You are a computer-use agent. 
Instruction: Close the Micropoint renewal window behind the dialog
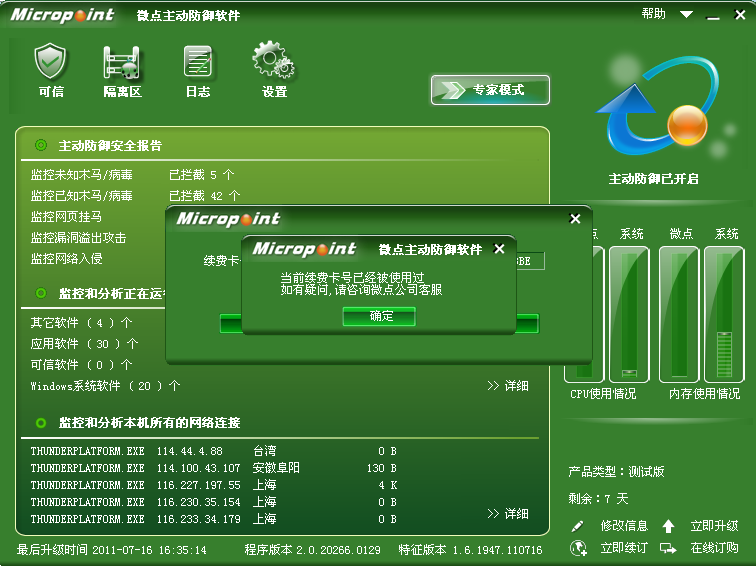pos(575,219)
